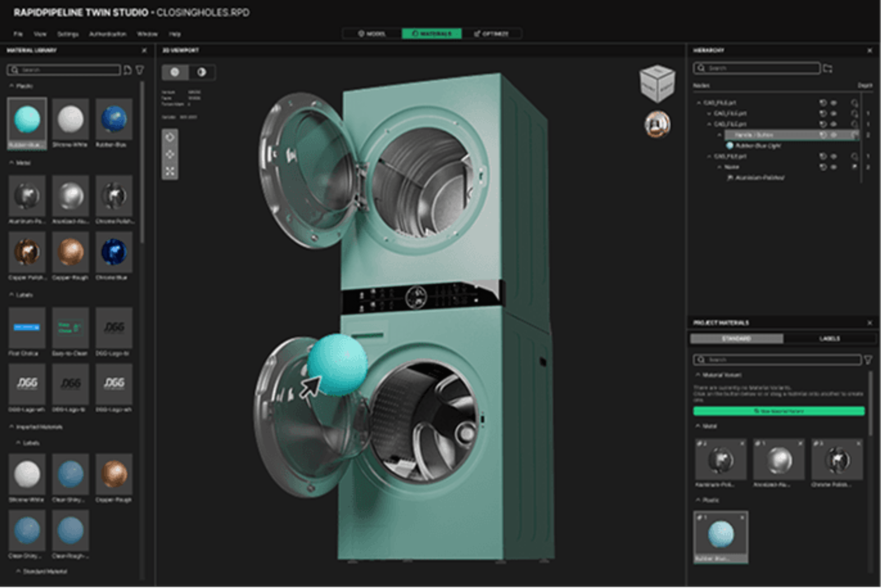Switch viewport to half-shaded render mode
Viewport: 881px width, 588px height.
201,72
